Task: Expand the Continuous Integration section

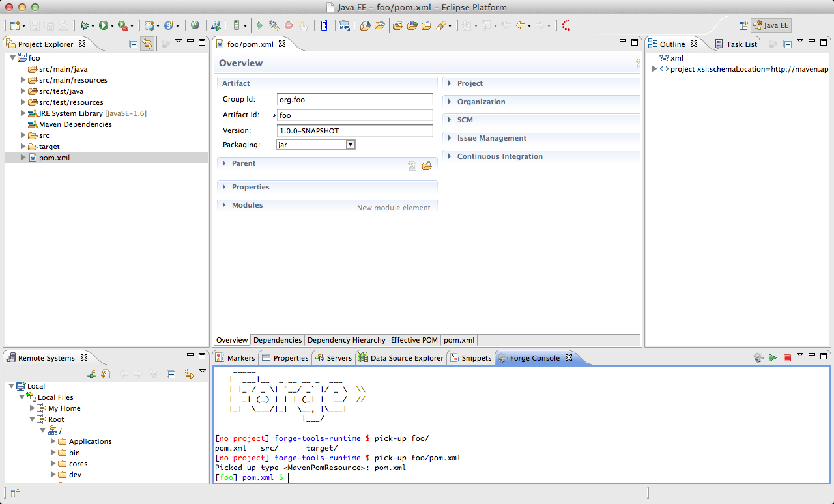Action: pos(450,156)
